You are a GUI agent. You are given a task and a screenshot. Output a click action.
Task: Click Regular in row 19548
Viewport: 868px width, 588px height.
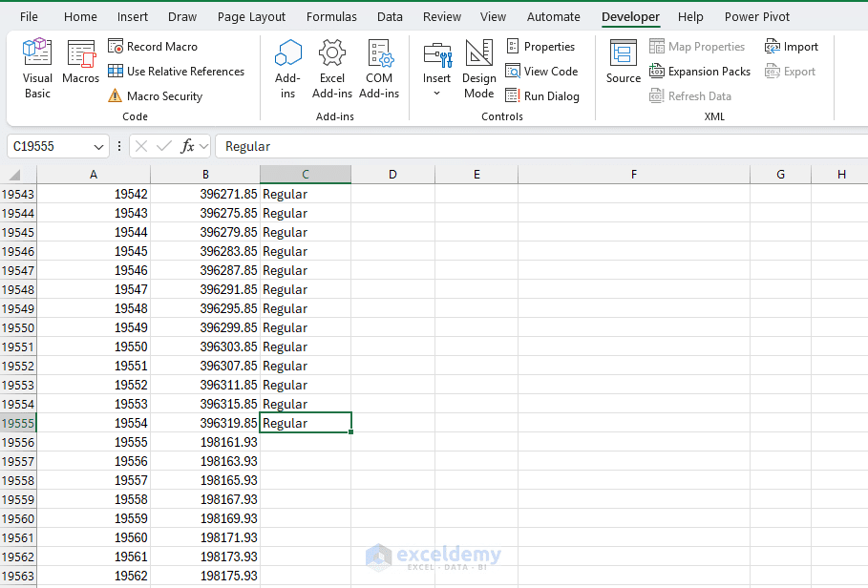tap(306, 289)
